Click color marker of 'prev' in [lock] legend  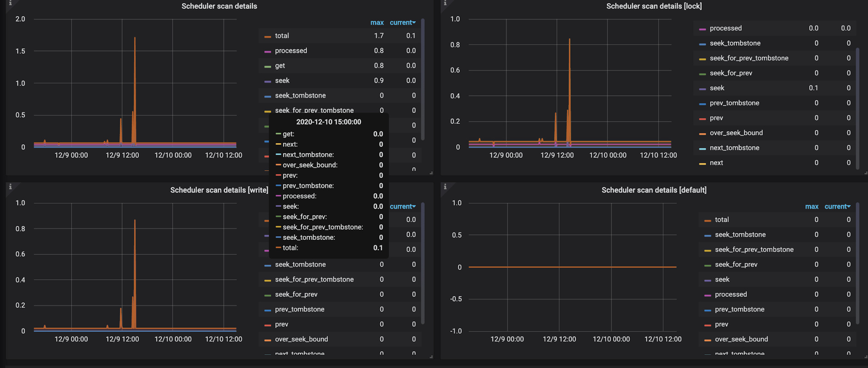[x=702, y=119]
